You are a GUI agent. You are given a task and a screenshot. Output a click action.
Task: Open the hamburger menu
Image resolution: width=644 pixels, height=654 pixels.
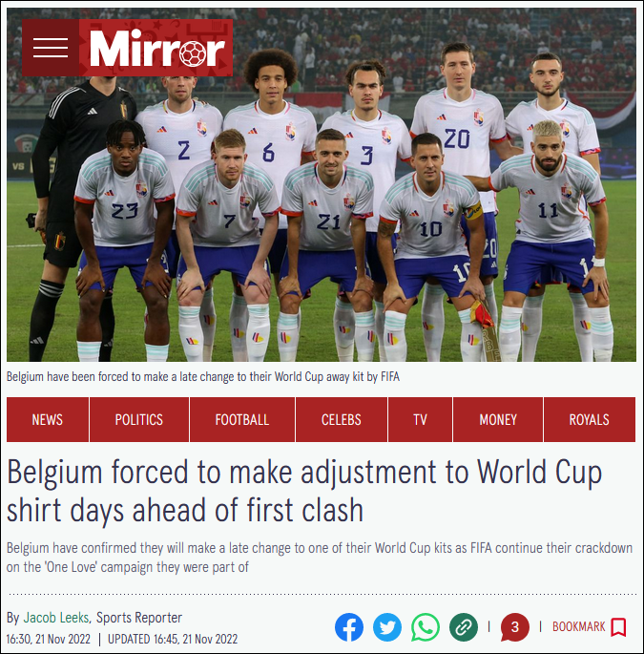[x=51, y=48]
